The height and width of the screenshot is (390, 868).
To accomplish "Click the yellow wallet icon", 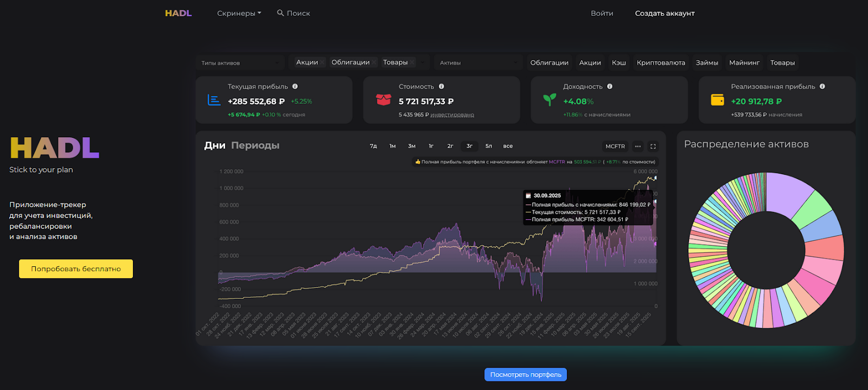I will click(x=717, y=100).
